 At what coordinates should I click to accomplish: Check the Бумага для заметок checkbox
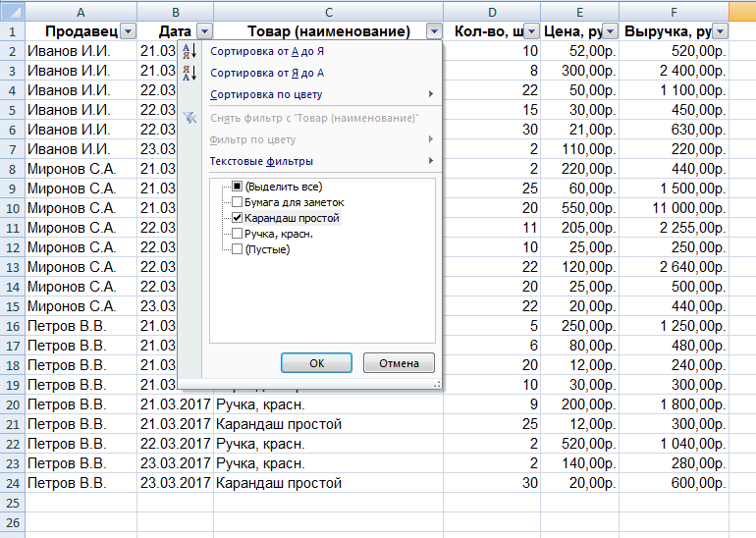tap(237, 202)
